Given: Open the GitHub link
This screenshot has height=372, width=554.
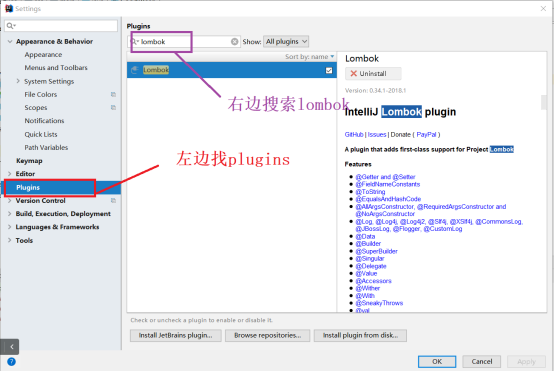Looking at the screenshot, I should pos(354,135).
